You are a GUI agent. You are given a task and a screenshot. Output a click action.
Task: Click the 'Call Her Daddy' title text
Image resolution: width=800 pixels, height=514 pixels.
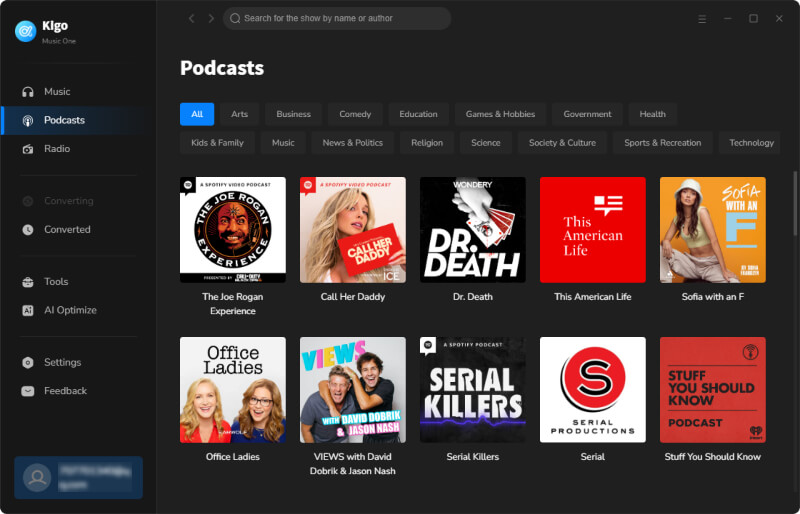[x=353, y=297]
